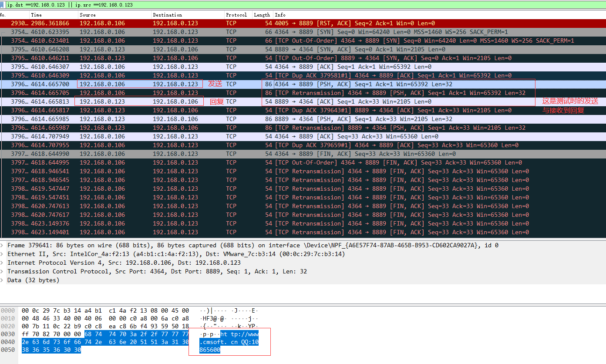This screenshot has height=364, width=606.
Task: Sort by the Destination column header
Action: pos(188,15)
